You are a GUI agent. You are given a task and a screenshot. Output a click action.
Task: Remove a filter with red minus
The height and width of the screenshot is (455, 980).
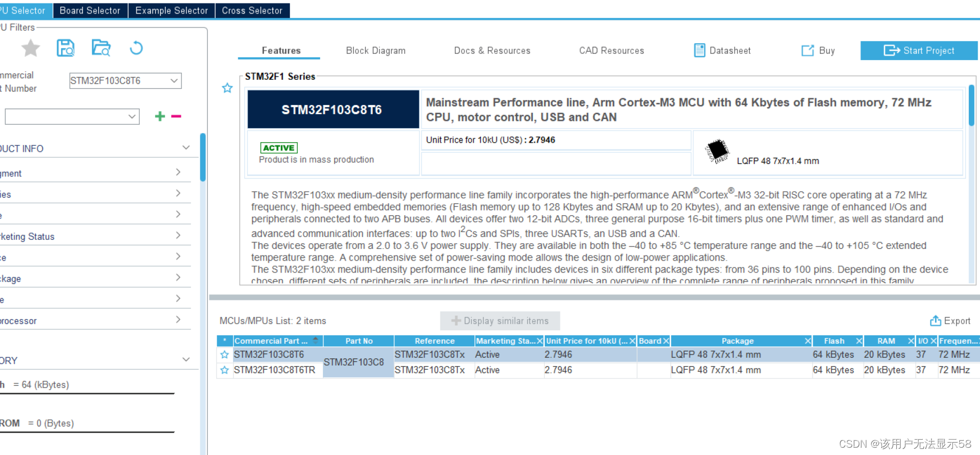click(x=176, y=116)
